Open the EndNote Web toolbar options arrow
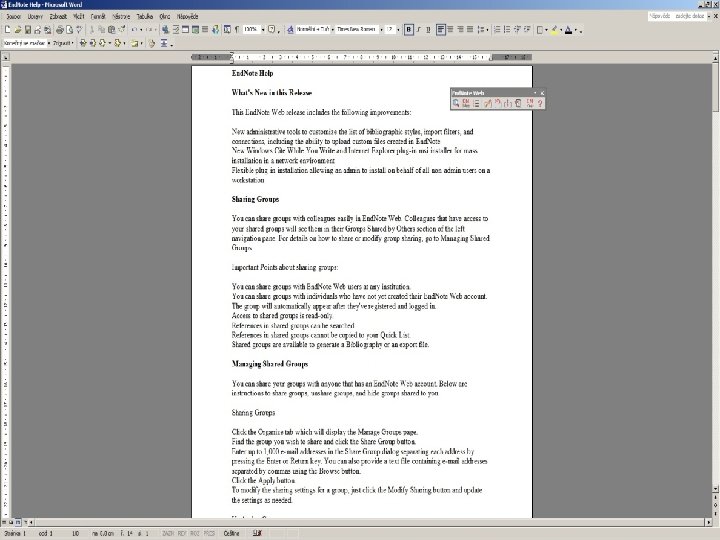 point(535,93)
